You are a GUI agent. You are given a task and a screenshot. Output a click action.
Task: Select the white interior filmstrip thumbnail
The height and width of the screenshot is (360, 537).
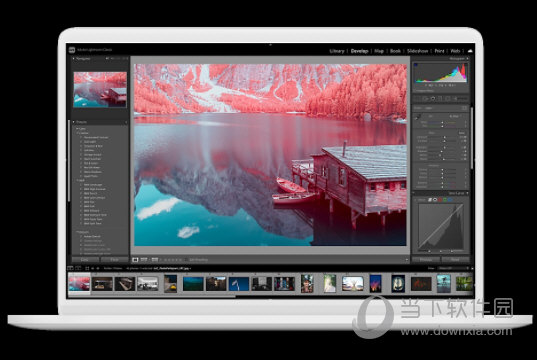[x=148, y=284]
